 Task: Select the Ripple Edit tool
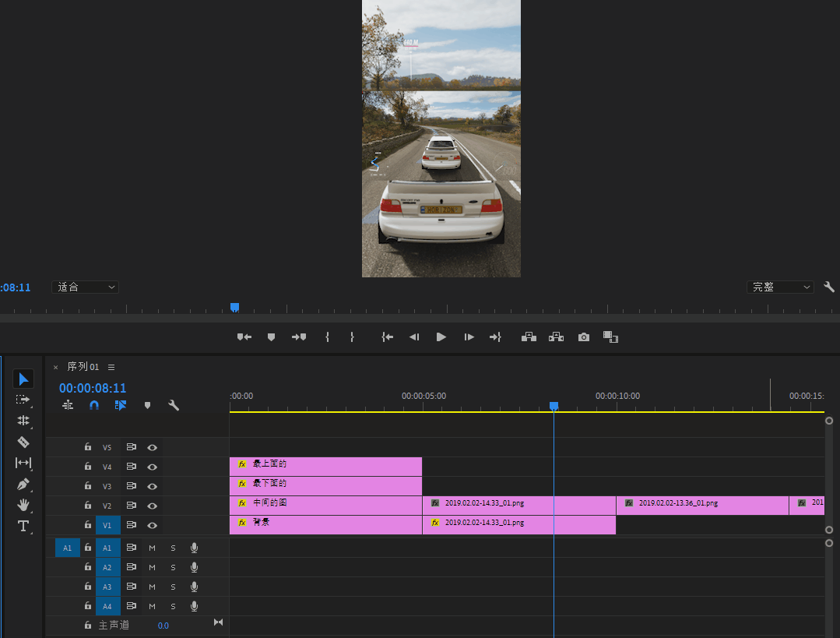tap(23, 421)
